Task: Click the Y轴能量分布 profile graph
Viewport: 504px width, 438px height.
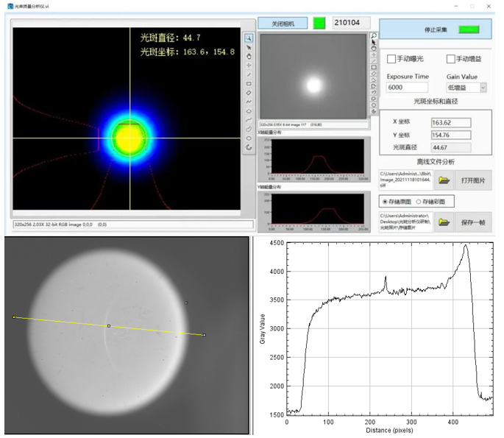Action: pyautogui.click(x=318, y=208)
